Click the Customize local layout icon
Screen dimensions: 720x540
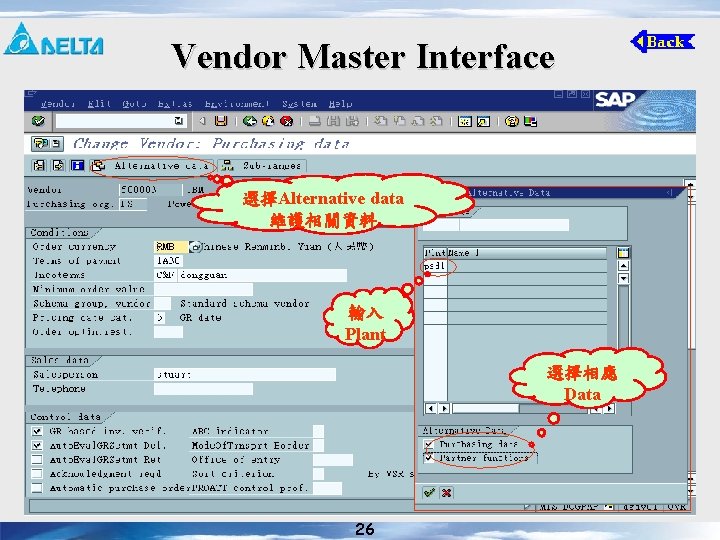coord(530,121)
